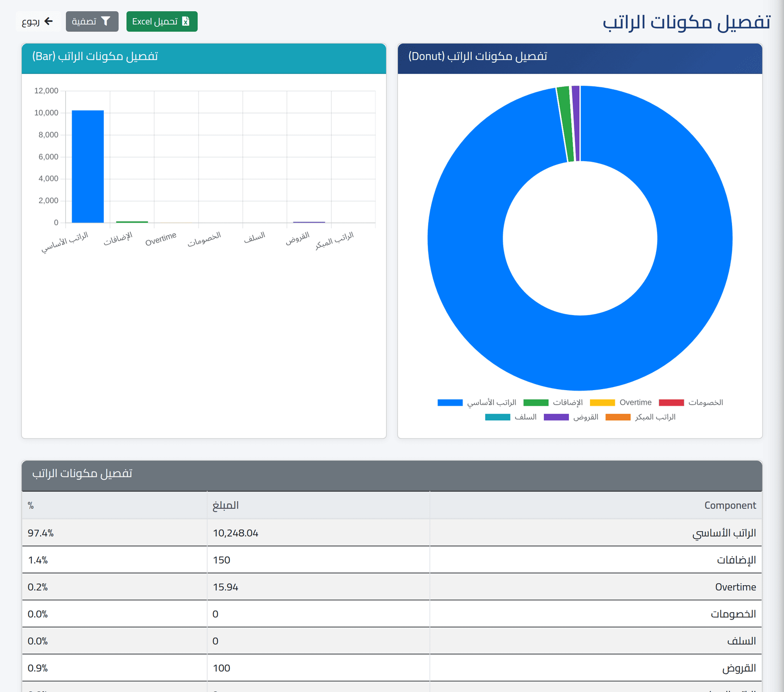
Task: Select the الإضافات row label
Action: [x=736, y=560]
